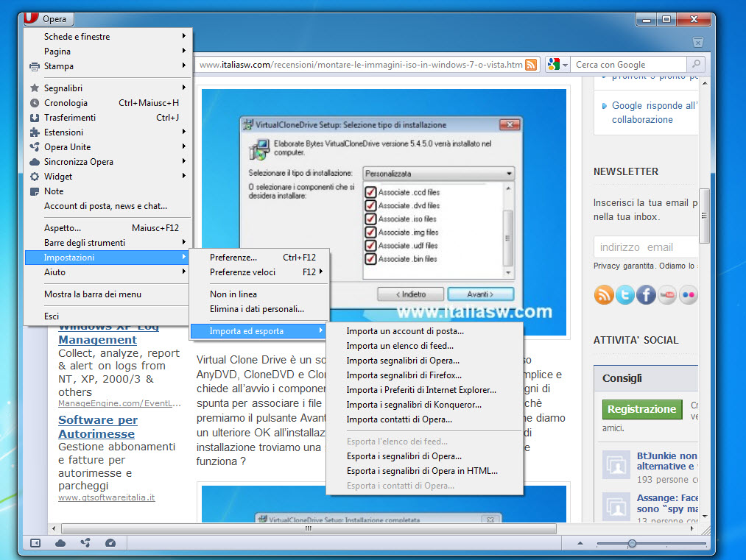Choose Importa i segnalibri di Konqueror...
746x560 pixels.
(x=424, y=405)
